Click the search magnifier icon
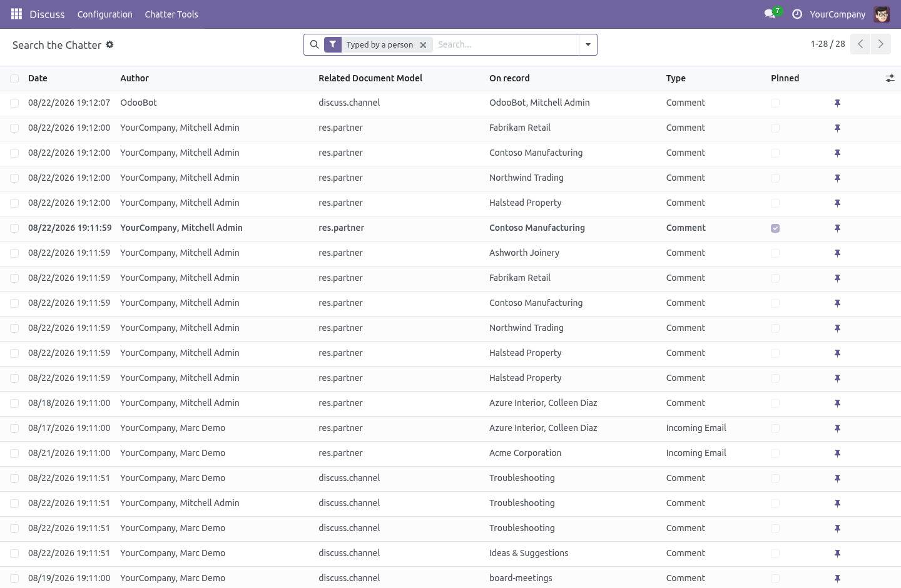Screen dimensions: 901x588 (x=315, y=44)
